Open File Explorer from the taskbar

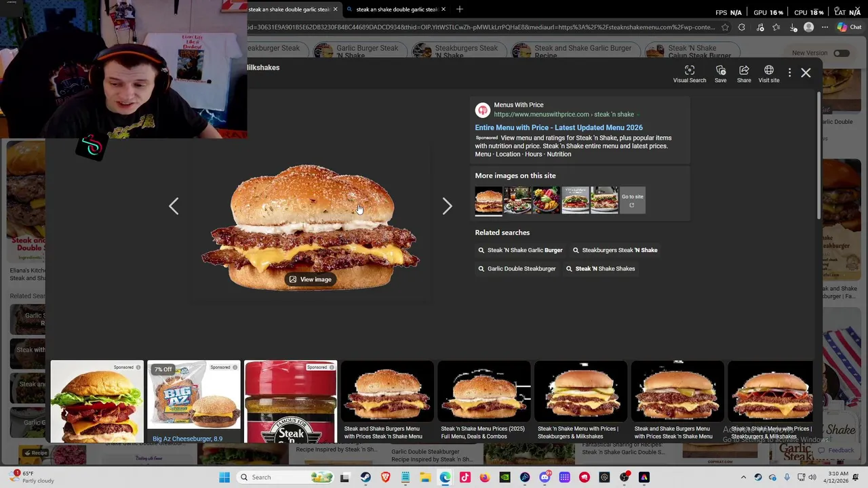coord(425,477)
